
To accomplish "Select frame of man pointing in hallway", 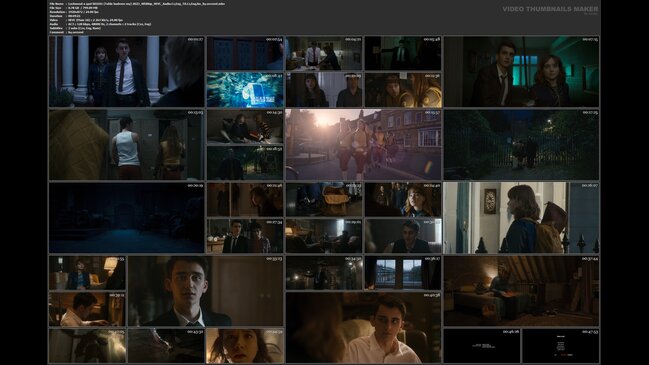I will (403, 53).
